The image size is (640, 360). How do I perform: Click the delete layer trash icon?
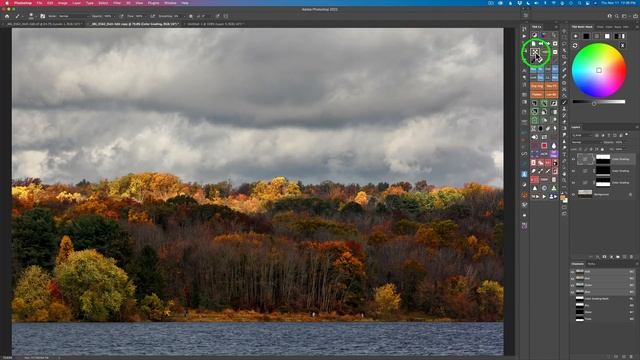click(x=631, y=257)
